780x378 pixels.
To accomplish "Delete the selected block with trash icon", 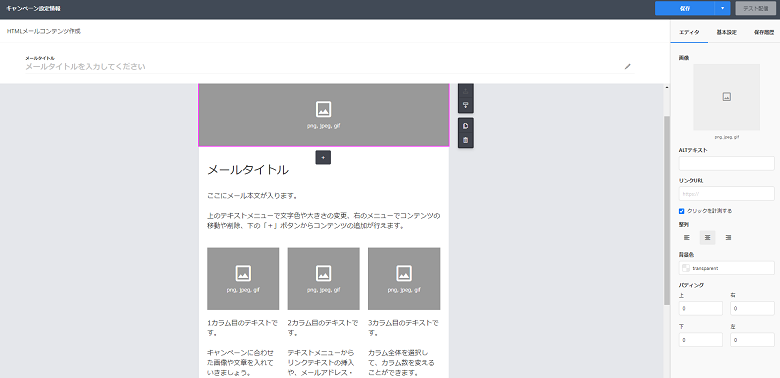I will pyautogui.click(x=466, y=140).
